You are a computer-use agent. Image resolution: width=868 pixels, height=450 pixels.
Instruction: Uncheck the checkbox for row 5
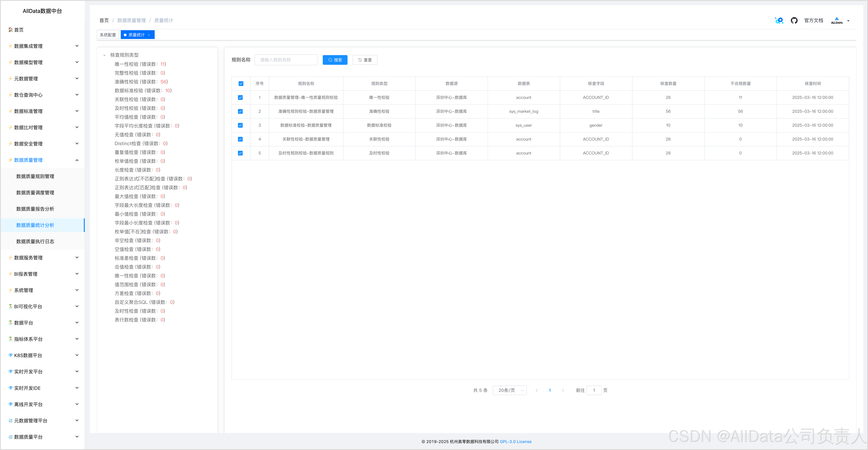(x=240, y=153)
